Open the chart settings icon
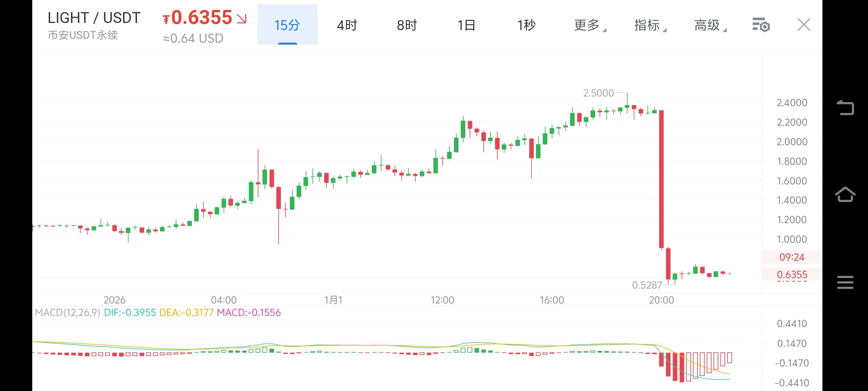 coord(760,25)
